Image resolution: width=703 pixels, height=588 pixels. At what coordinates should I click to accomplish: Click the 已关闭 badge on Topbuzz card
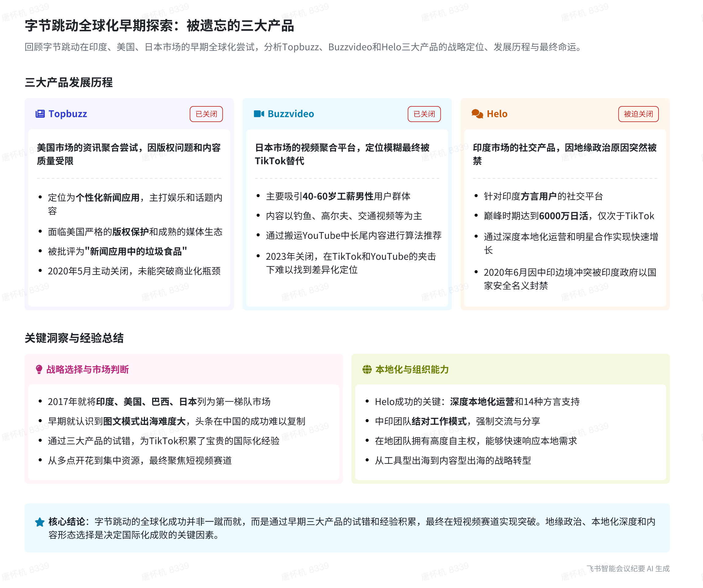click(206, 114)
